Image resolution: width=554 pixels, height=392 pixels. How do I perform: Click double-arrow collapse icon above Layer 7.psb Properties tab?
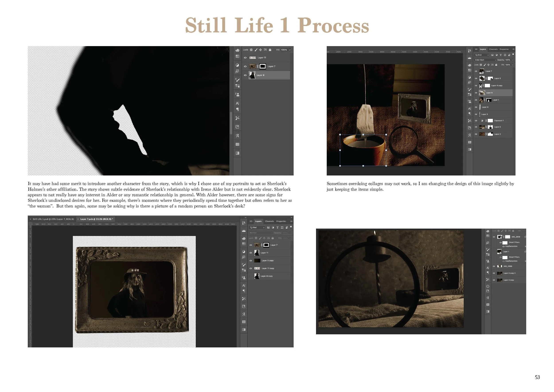pos(291,218)
